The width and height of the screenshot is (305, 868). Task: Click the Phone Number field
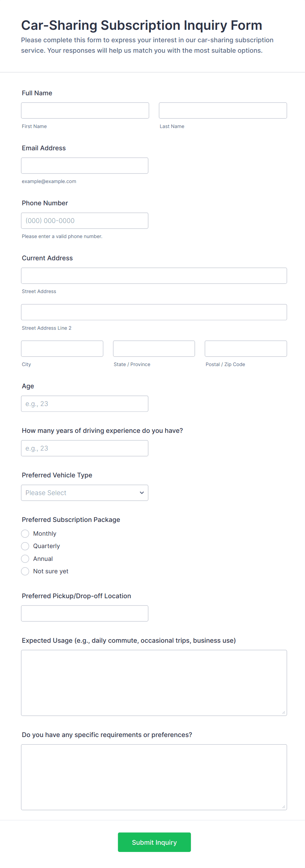click(84, 221)
